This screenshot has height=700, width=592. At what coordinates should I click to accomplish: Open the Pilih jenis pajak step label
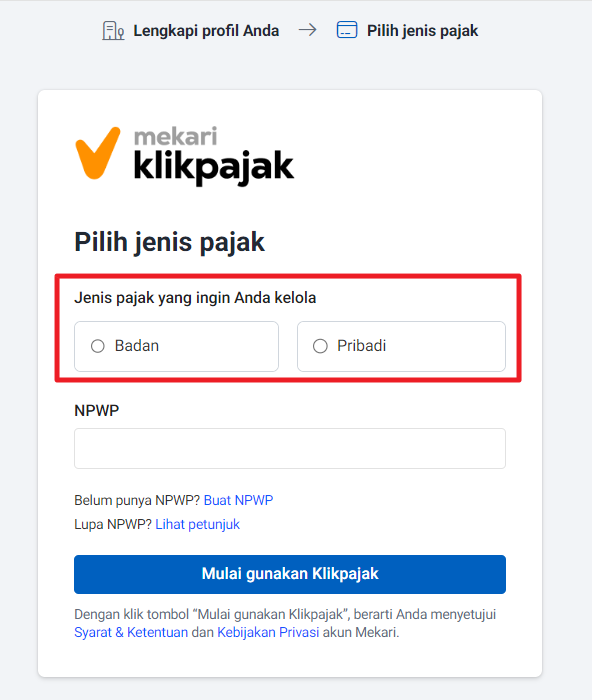pos(422,31)
